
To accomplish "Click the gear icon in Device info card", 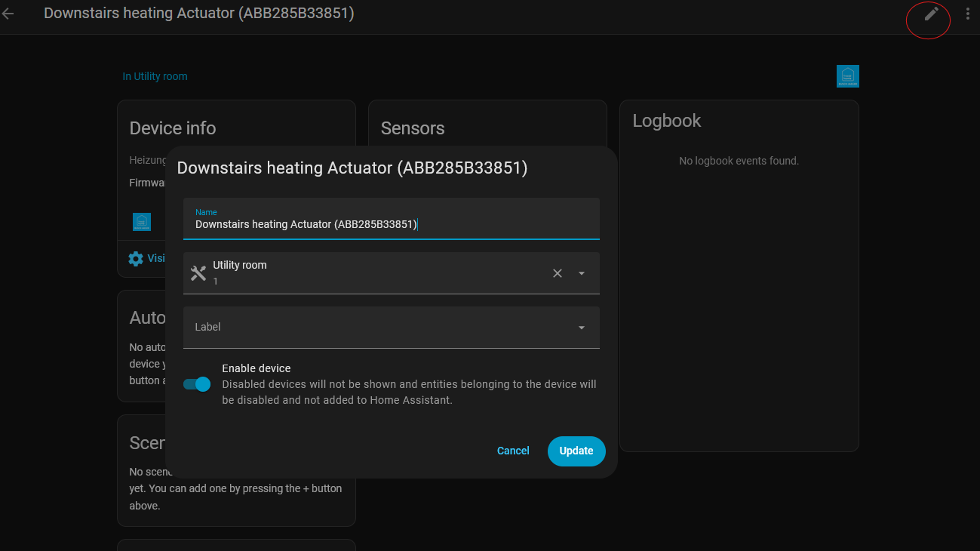I will [136, 258].
